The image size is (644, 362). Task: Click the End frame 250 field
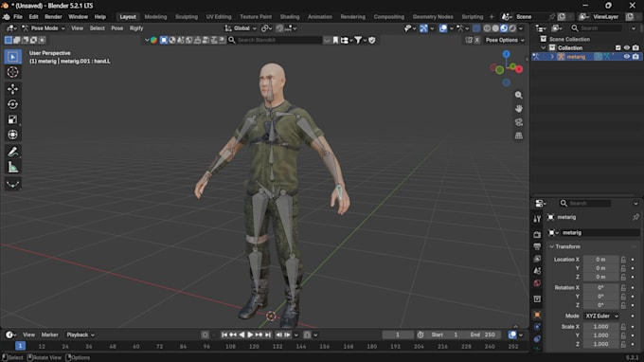(x=483, y=335)
